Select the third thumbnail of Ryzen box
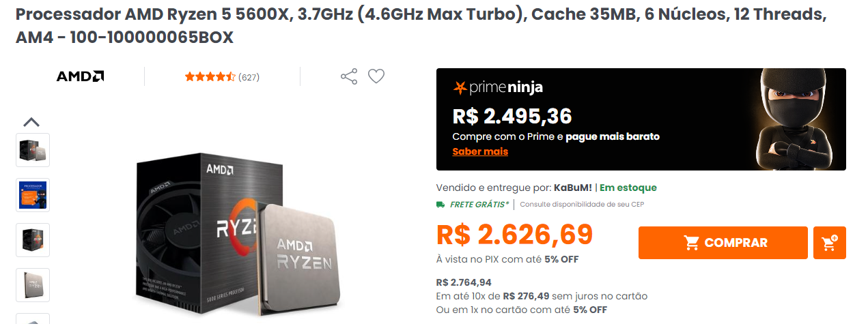868x326 pixels. (x=33, y=240)
